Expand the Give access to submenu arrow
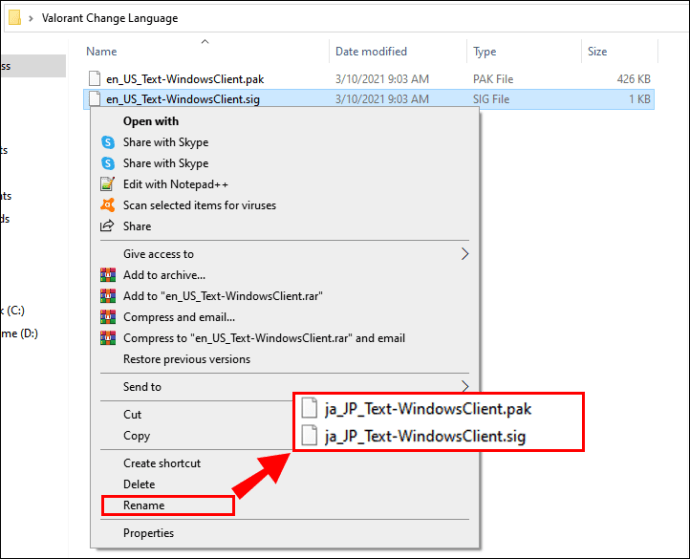The height and width of the screenshot is (559, 690). pyautogui.click(x=465, y=254)
